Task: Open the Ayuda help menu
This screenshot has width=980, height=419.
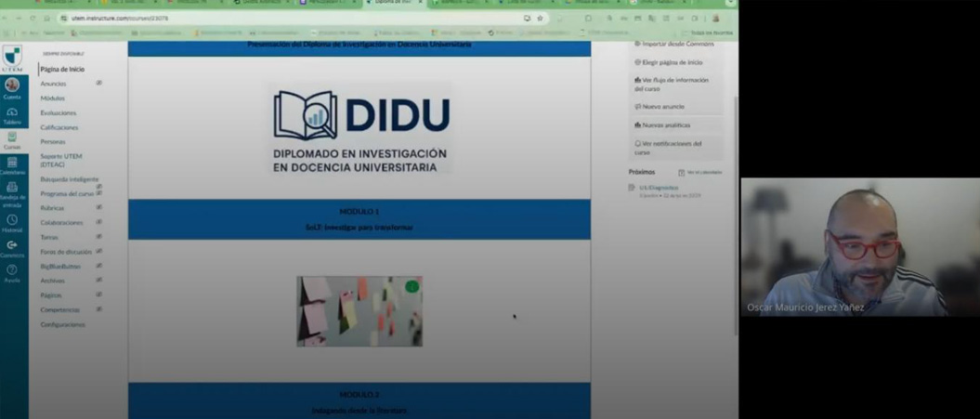Action: click(x=12, y=273)
